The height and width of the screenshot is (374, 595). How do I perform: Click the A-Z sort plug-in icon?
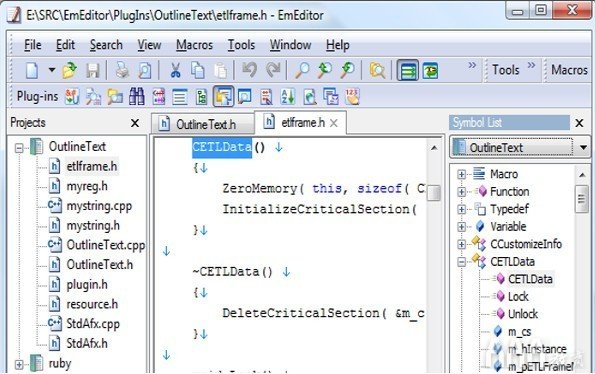(287, 97)
